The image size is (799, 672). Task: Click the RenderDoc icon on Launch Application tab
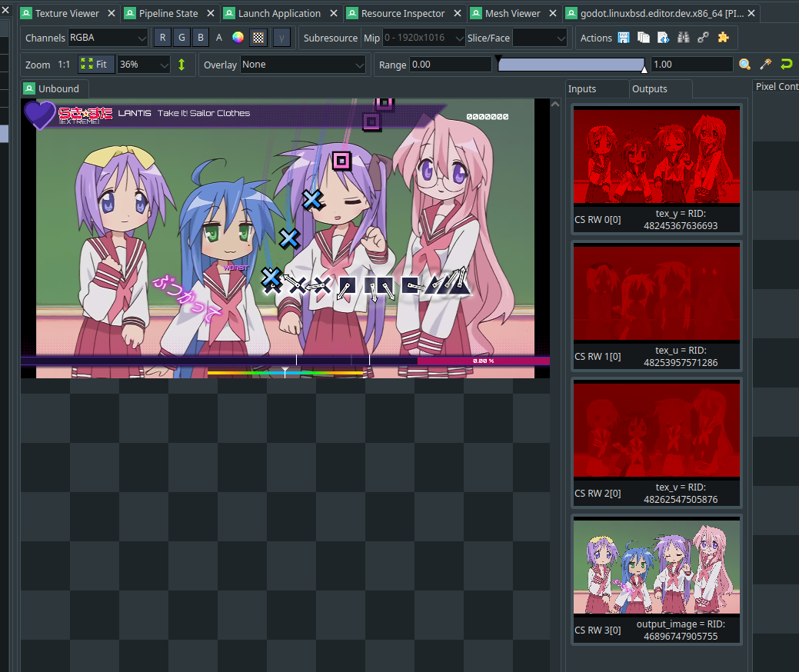(x=229, y=13)
